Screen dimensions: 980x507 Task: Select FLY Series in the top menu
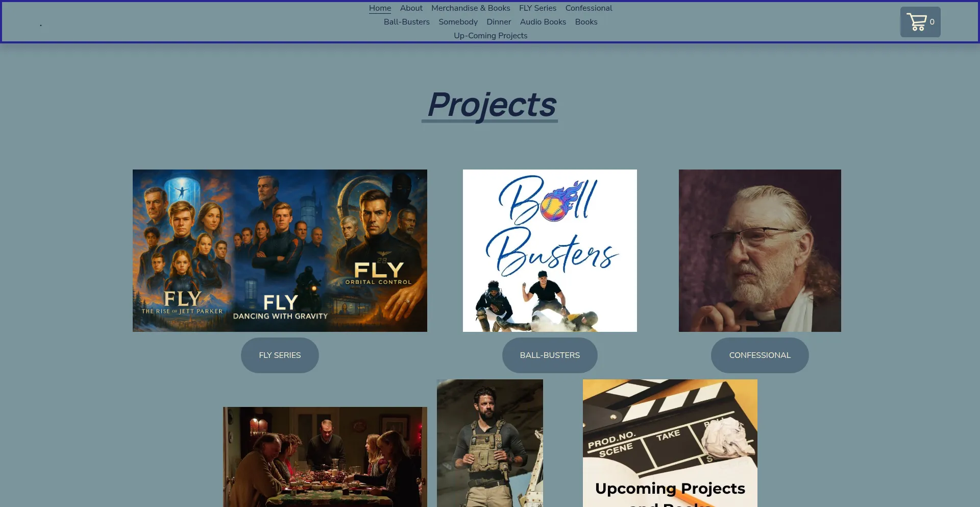(x=537, y=8)
